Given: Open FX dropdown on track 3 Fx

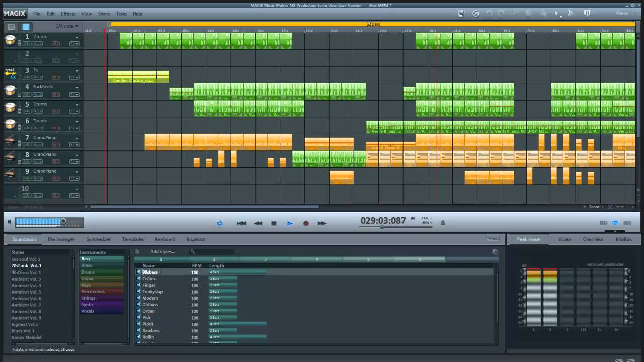Looking at the screenshot, I should [74, 77].
